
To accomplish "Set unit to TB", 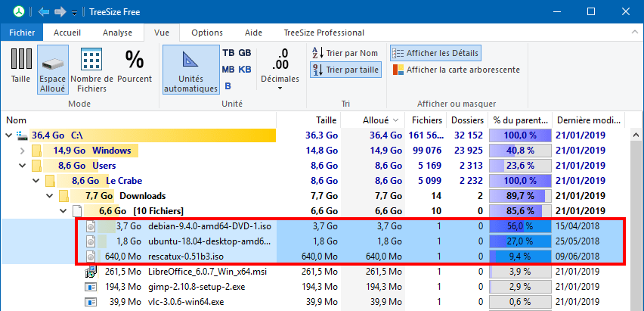I will tap(228, 53).
